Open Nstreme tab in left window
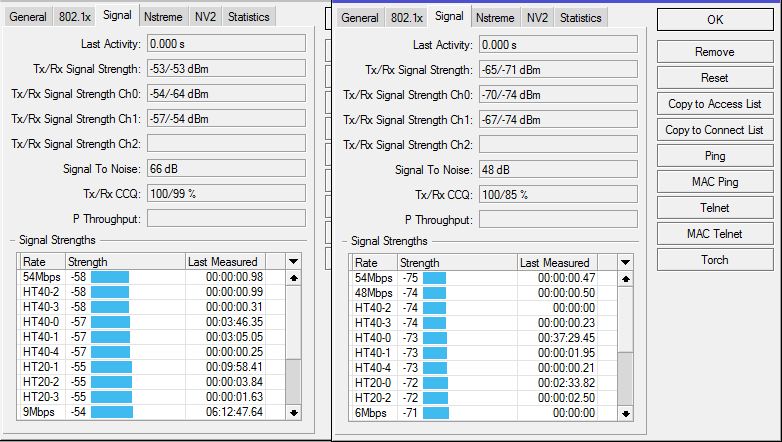Image resolution: width=782 pixels, height=442 pixels. [x=163, y=17]
